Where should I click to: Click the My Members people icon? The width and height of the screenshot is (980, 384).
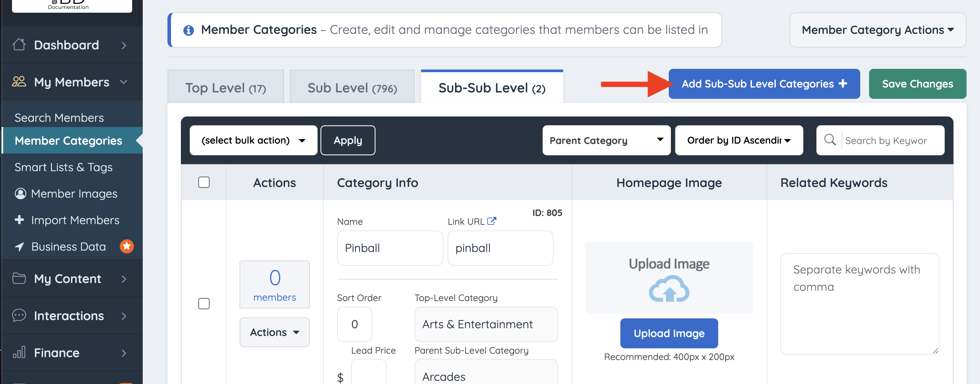click(x=19, y=82)
